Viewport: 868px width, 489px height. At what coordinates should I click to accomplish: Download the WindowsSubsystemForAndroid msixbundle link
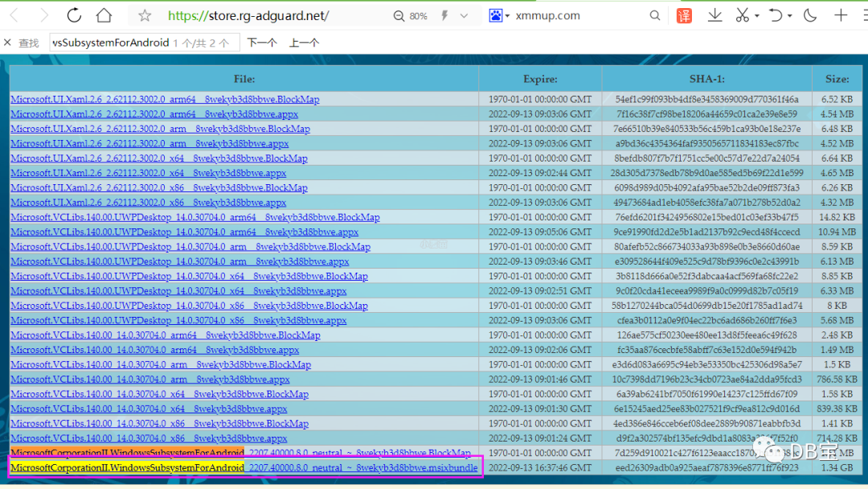point(244,468)
